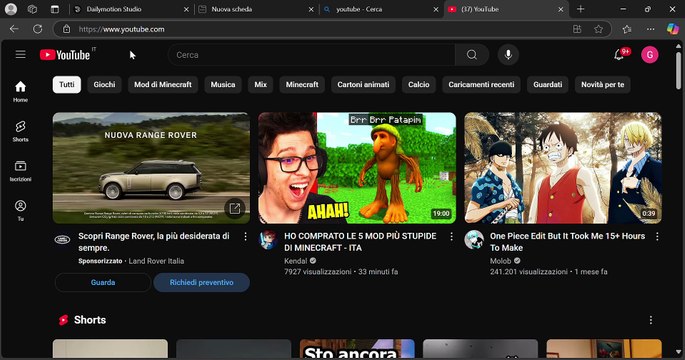Select the Mix filter chip

[x=261, y=84]
